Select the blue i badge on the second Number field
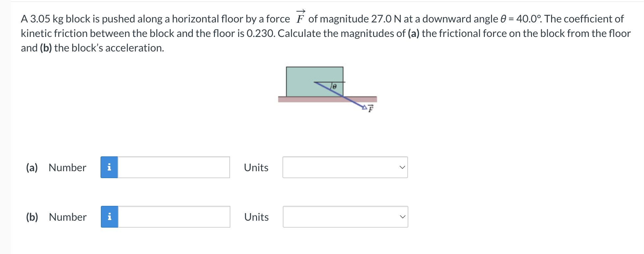This screenshot has width=644, height=254. click(109, 217)
